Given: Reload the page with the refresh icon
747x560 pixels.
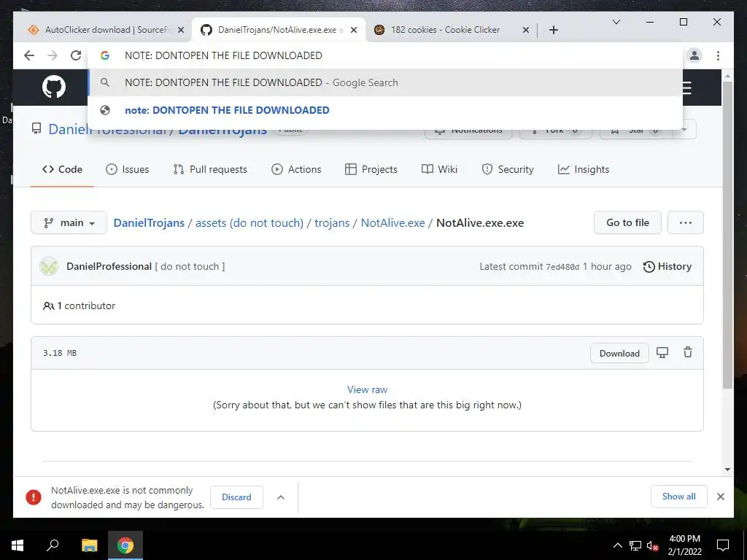Looking at the screenshot, I should tap(76, 55).
